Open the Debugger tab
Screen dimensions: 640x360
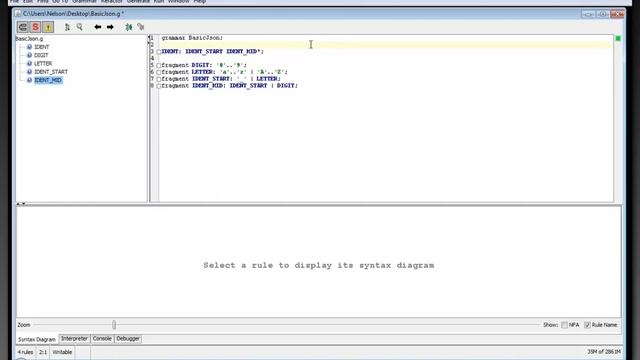128,339
